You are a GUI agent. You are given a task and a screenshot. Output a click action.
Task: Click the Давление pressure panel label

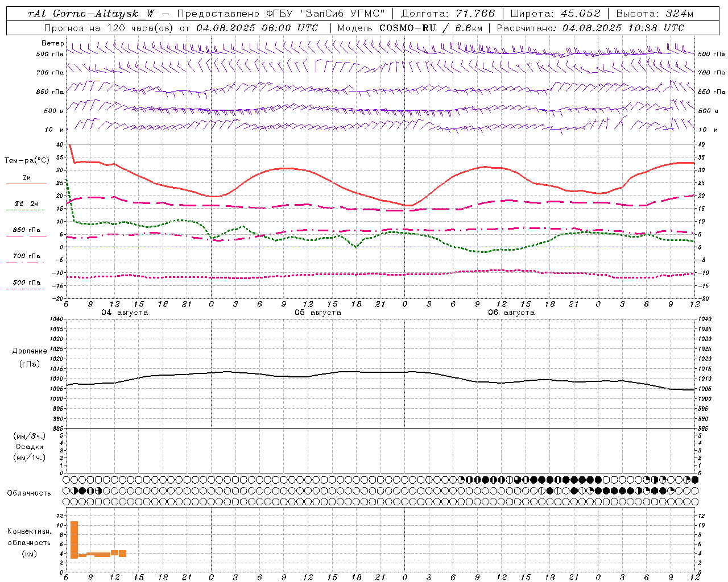pos(30,351)
